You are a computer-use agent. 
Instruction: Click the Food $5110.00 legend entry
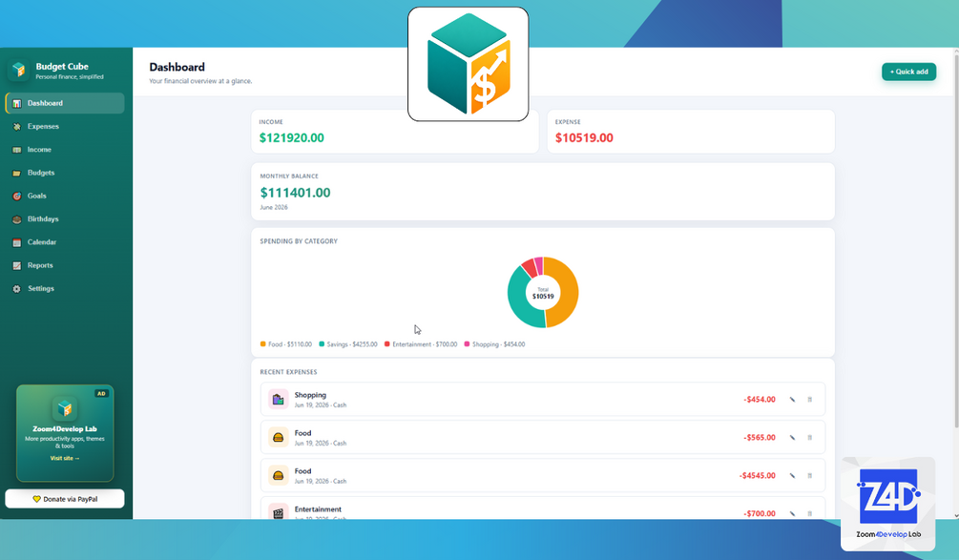point(286,344)
